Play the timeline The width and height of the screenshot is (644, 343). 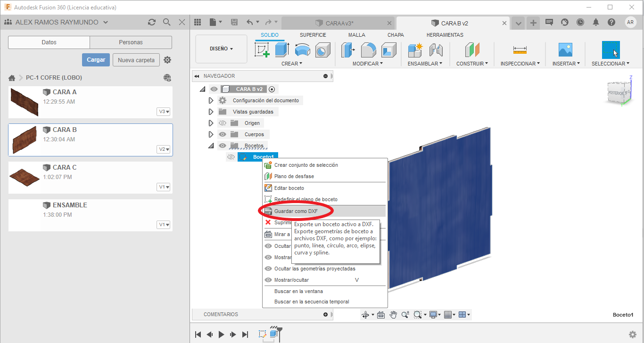coord(222,335)
